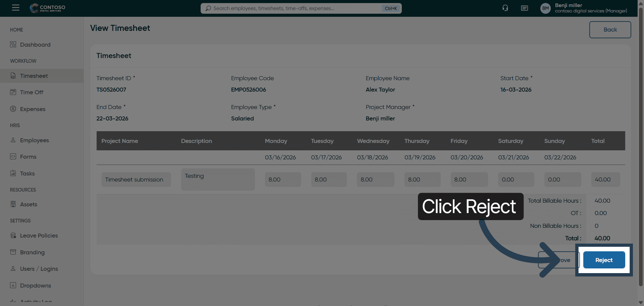The image size is (644, 306).
Task: Open the Forms page
Action: (28, 157)
